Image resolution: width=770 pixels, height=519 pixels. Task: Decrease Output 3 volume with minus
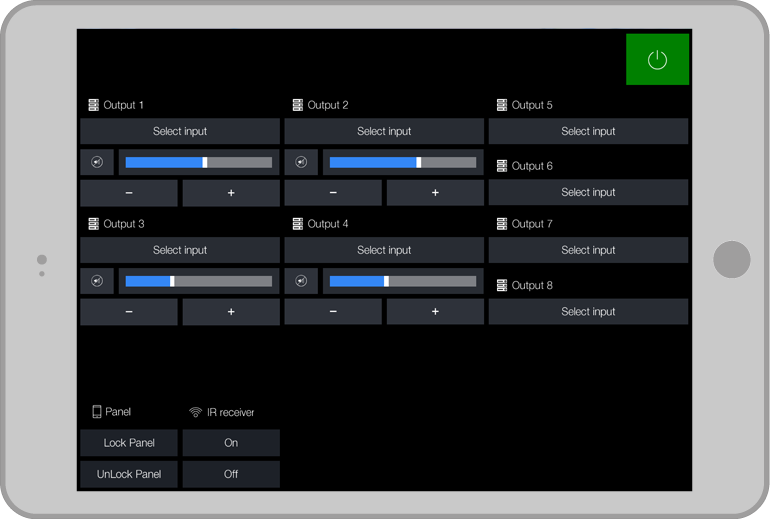[x=129, y=312]
